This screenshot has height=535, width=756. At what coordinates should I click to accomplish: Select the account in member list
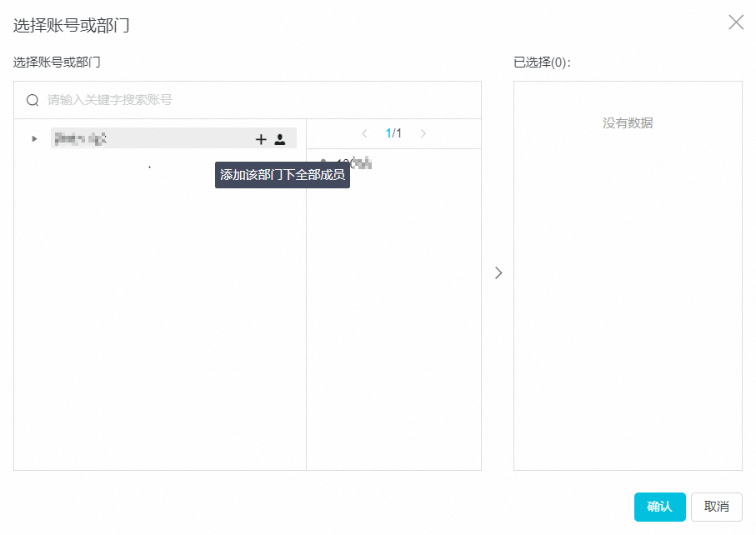pyautogui.click(x=353, y=163)
